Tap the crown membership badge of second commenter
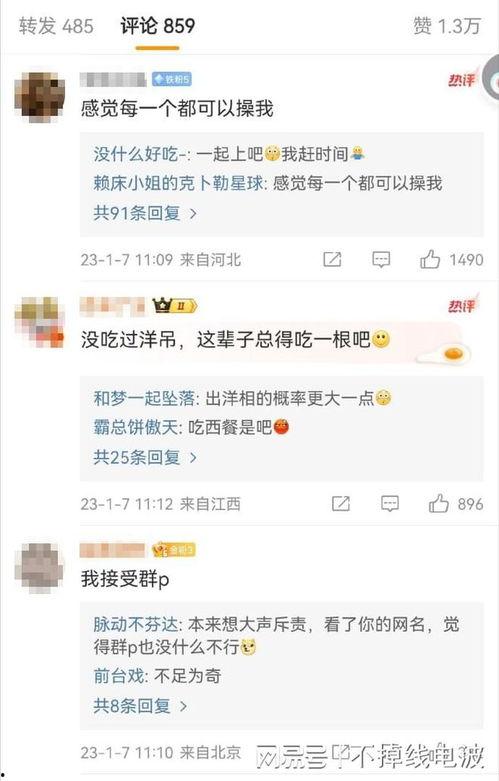Viewport: 499px width, 781px height. [174, 305]
